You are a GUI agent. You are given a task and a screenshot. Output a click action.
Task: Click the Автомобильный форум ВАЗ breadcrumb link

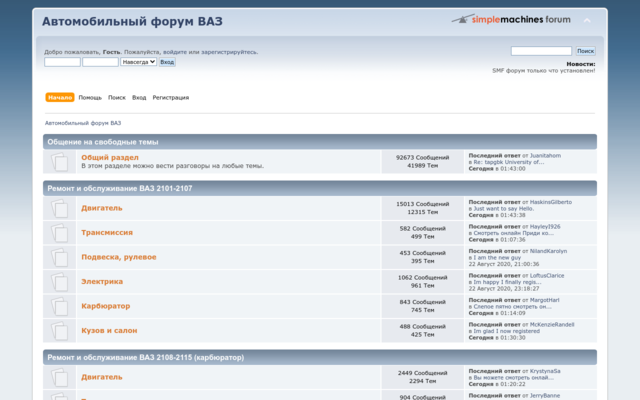[83, 123]
